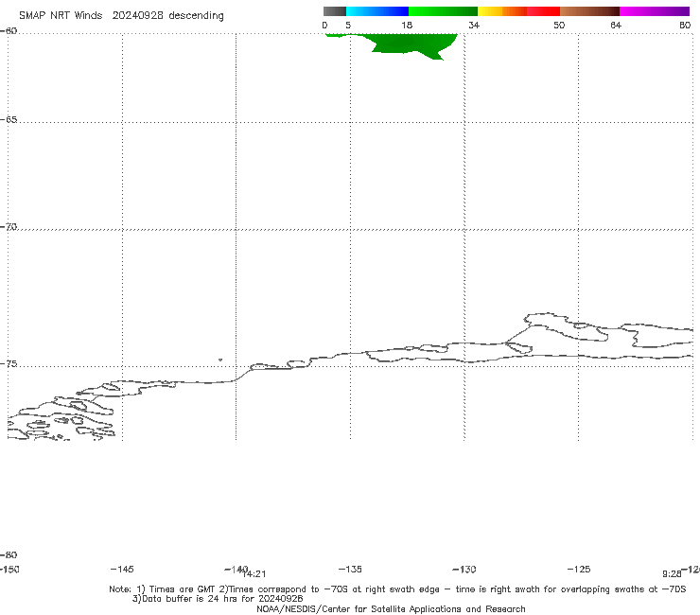Click the -125 longitude axis label
The height and width of the screenshot is (615, 700).
click(x=579, y=570)
